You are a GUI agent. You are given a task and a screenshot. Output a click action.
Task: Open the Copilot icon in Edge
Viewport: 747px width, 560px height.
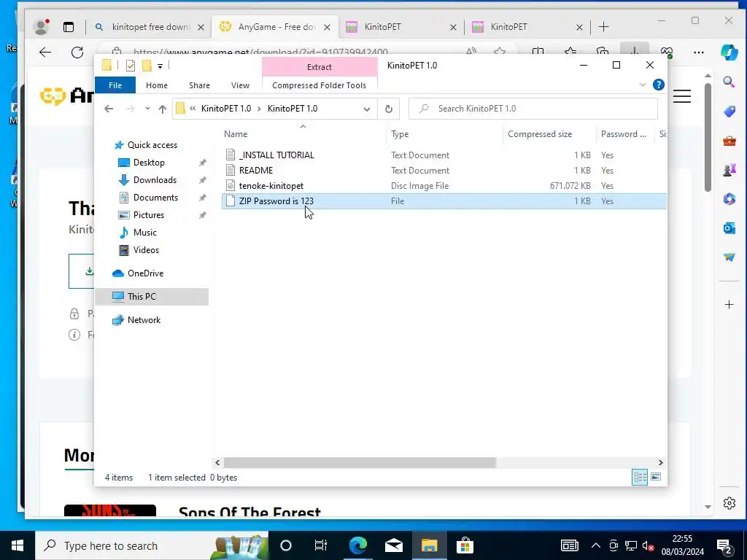coord(729,52)
